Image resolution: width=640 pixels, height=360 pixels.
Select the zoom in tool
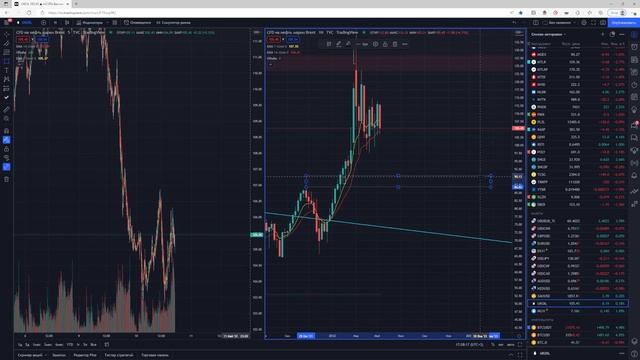point(6,118)
